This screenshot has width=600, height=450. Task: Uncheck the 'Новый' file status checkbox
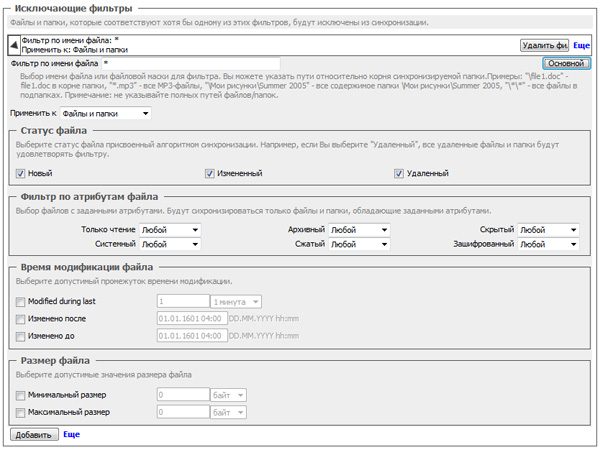click(x=21, y=174)
